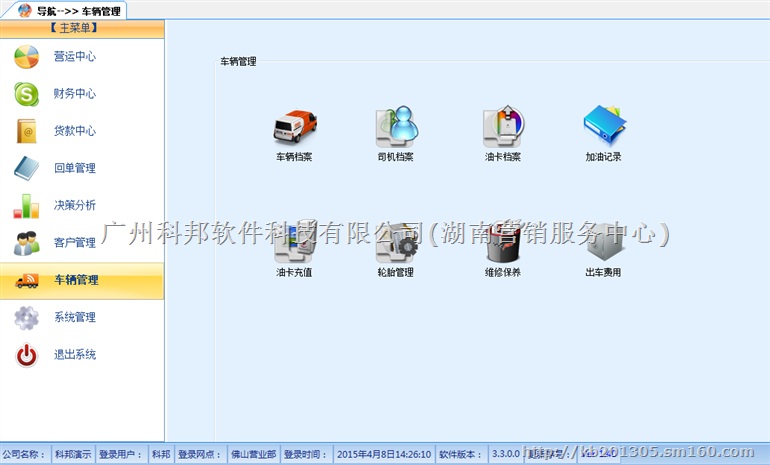Click the 出车费用 label
The image size is (770, 465).
click(604, 273)
